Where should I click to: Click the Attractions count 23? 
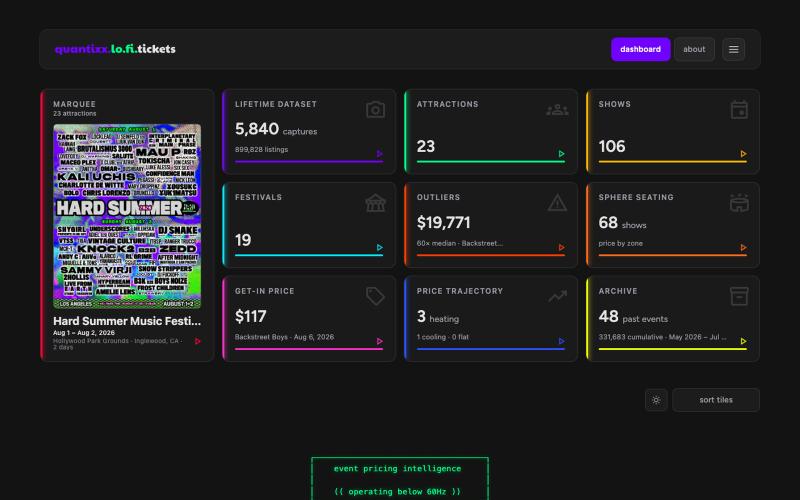click(426, 146)
